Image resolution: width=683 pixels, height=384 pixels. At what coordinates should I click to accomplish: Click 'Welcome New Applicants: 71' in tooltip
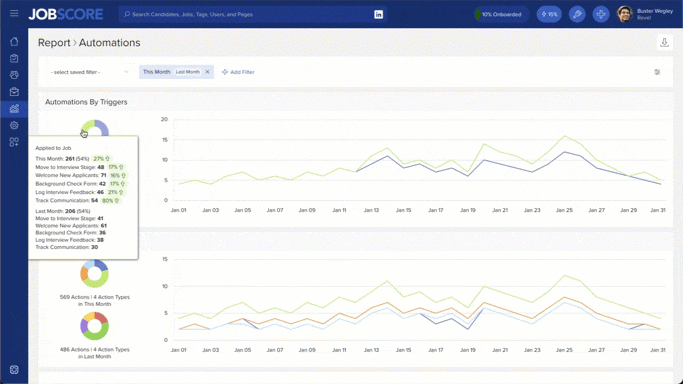click(x=71, y=175)
